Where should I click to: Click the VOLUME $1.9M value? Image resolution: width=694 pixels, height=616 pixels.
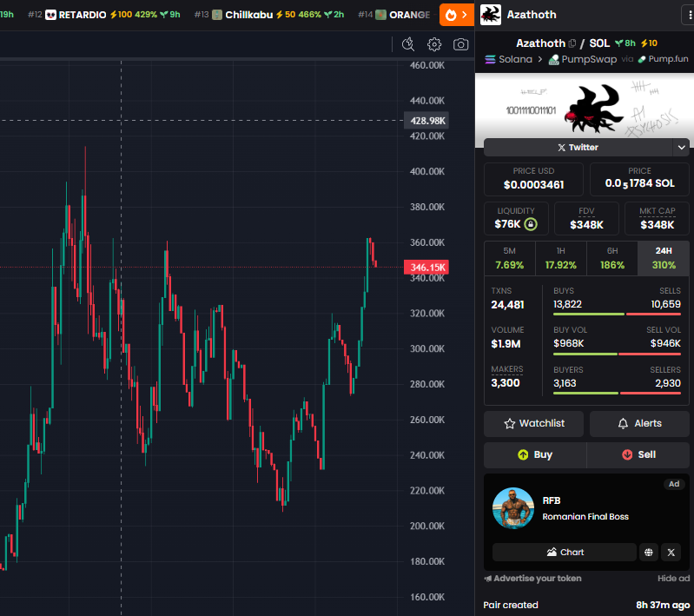point(506,344)
